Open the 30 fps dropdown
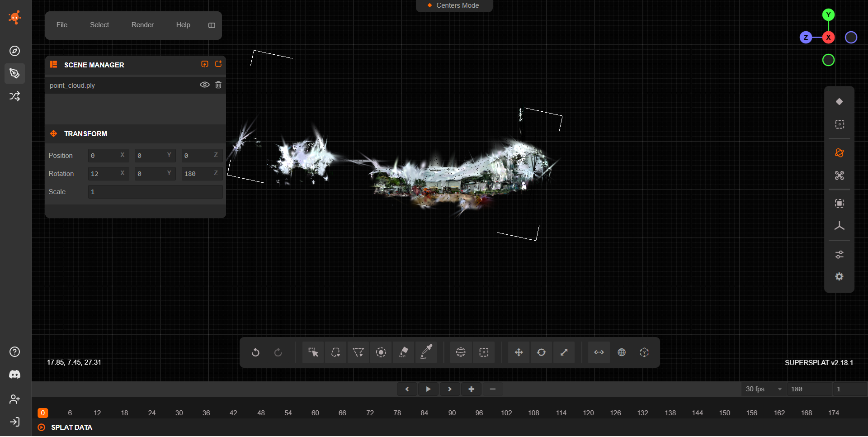Viewport: 868px width, 437px height. click(764, 389)
